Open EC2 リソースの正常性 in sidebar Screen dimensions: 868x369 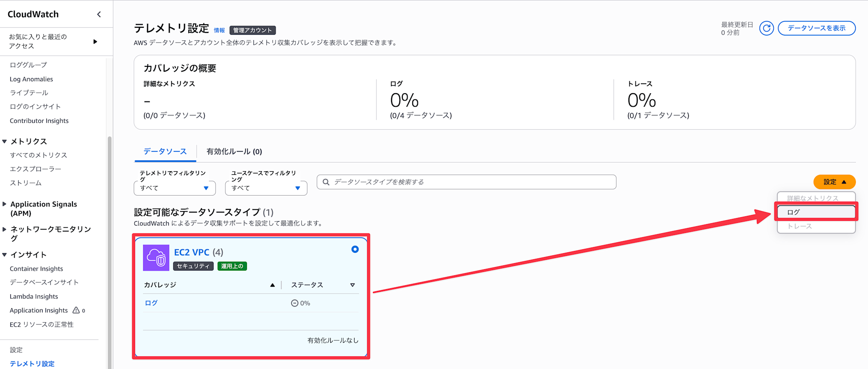[x=42, y=324]
